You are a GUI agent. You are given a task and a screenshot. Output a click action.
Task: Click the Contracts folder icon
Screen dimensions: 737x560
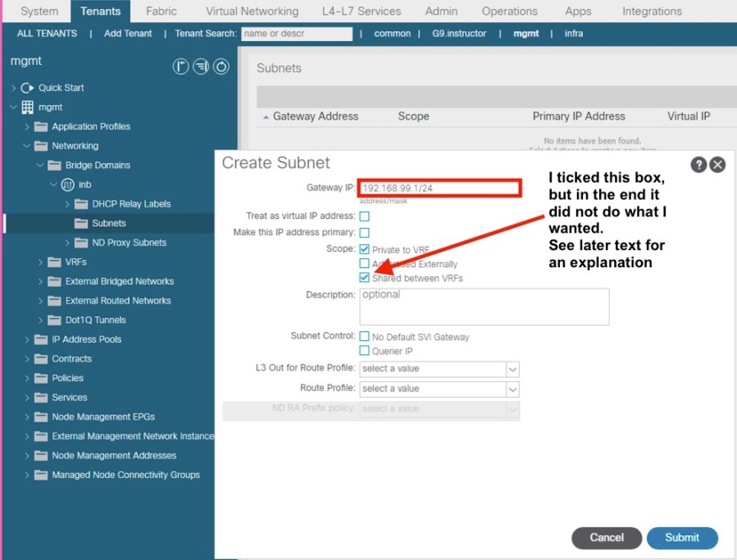pos(41,359)
